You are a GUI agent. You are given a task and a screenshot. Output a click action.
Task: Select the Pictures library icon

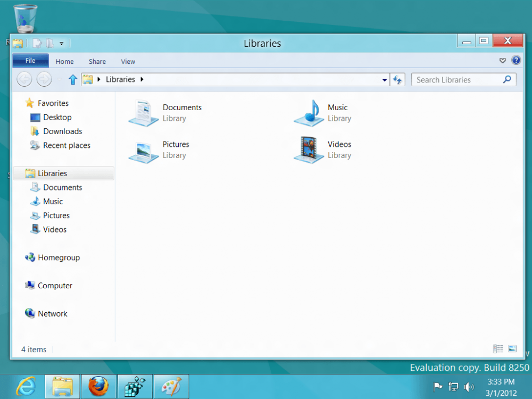(143, 152)
